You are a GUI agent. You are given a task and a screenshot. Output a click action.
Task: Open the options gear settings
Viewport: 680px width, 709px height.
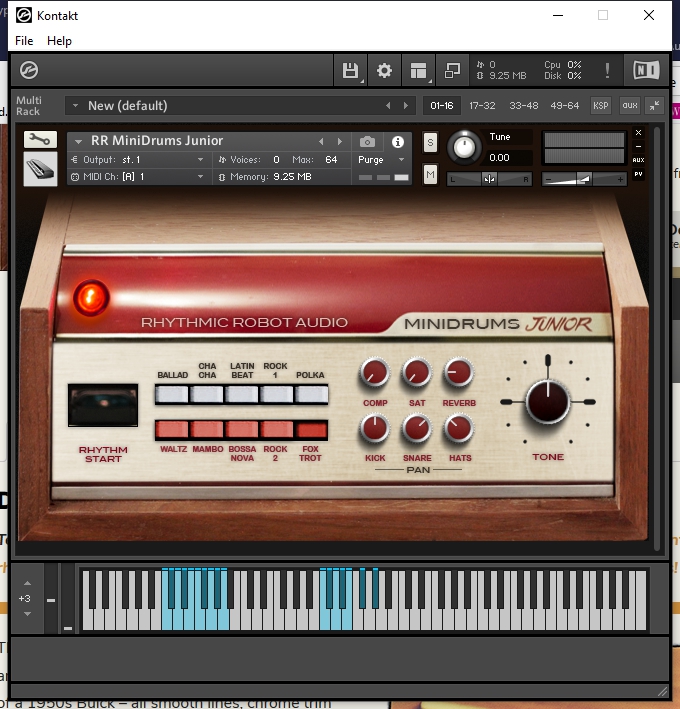click(384, 70)
